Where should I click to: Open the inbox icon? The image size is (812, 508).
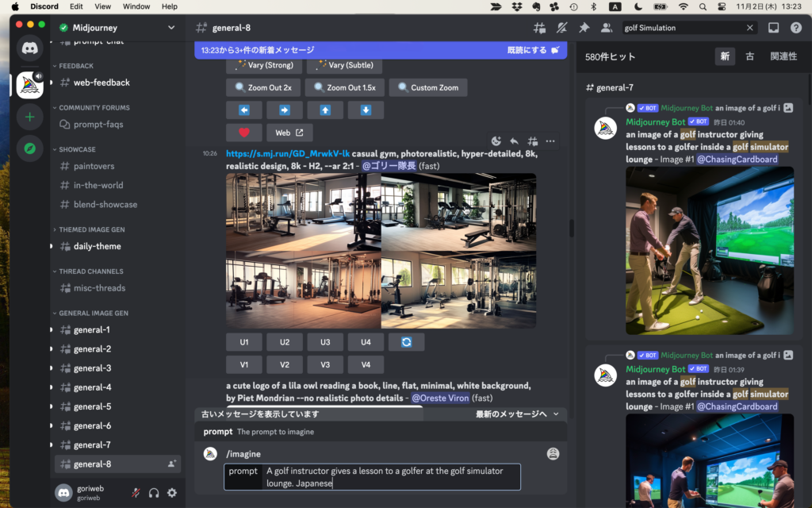pos(773,28)
